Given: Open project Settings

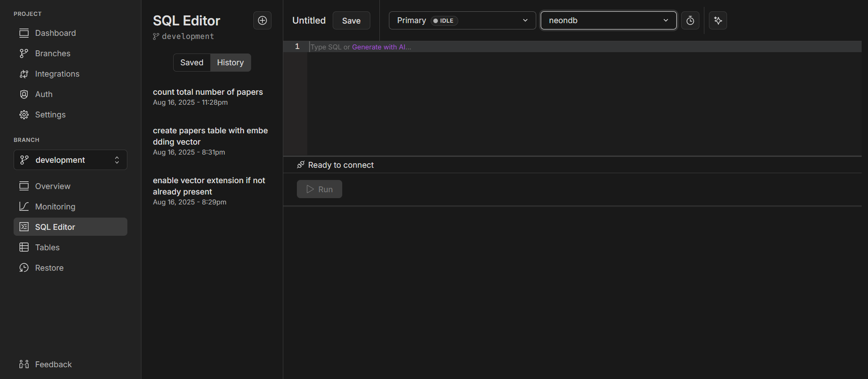Looking at the screenshot, I should [x=70, y=115].
